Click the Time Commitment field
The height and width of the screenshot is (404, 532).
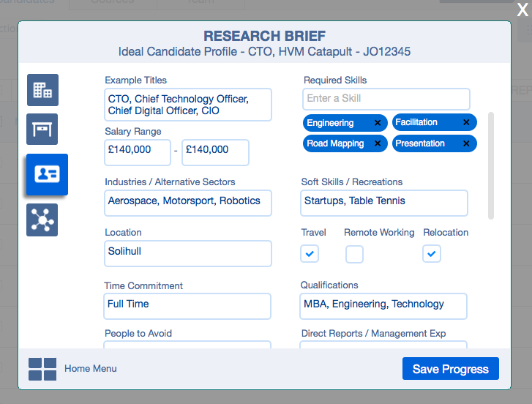click(x=187, y=307)
